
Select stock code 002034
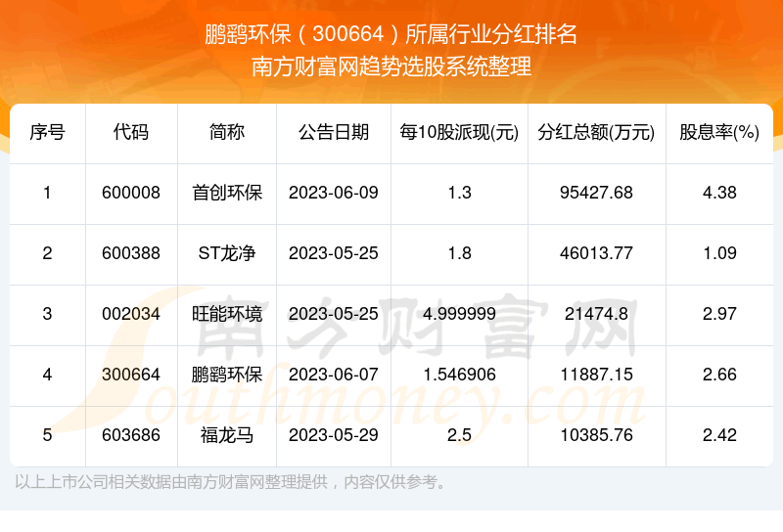[131, 314]
